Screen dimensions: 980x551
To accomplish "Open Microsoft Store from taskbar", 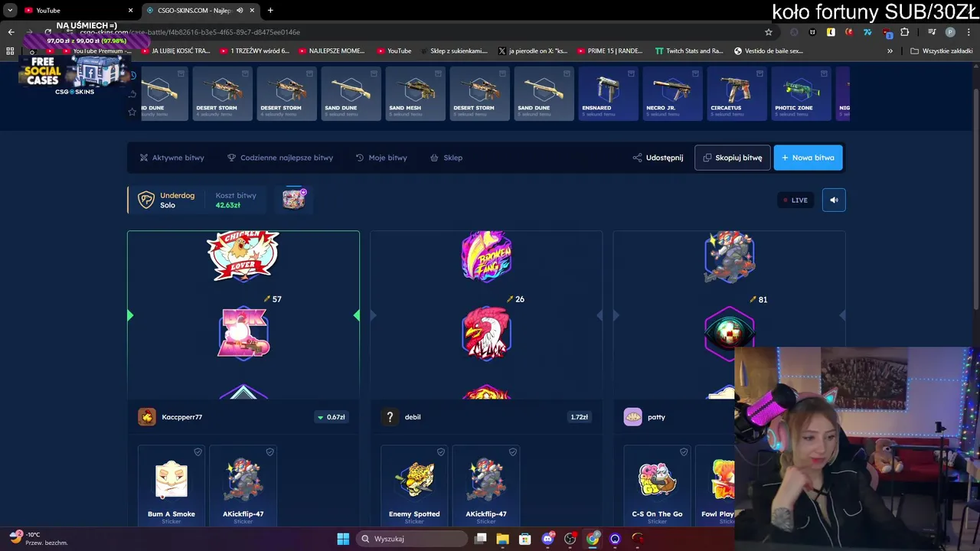I will 524,539.
